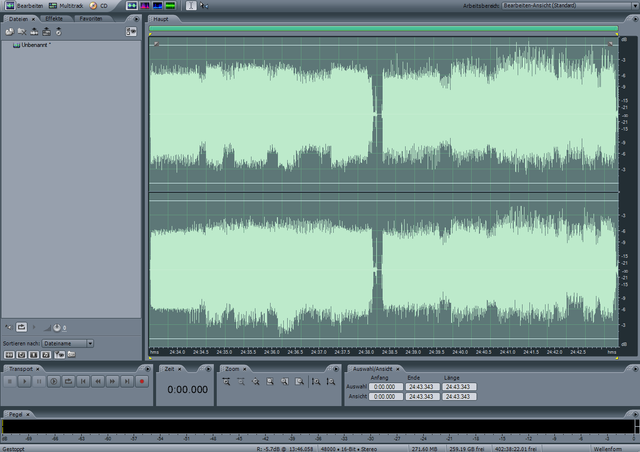The height and width of the screenshot is (452, 640).
Task: Switch to the Bearbeiten edit view
Action: click(24, 6)
